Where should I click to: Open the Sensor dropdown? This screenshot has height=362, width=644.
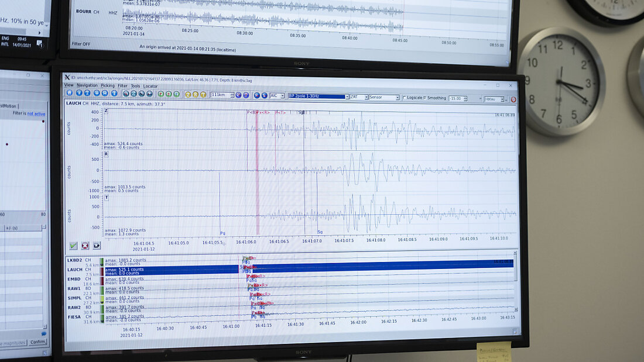[x=398, y=97]
